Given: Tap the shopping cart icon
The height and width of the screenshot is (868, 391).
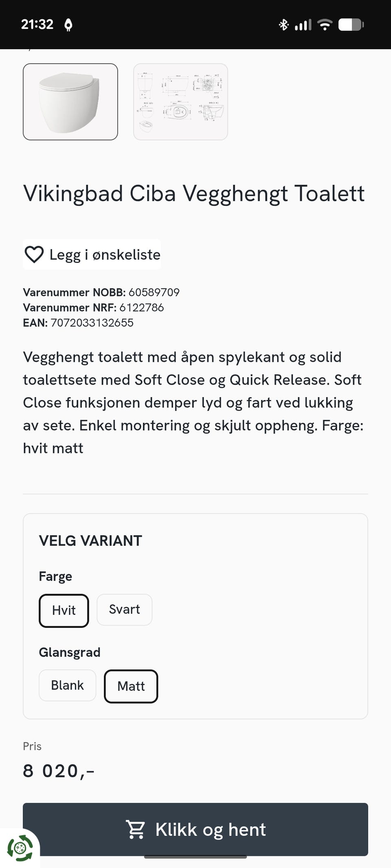Looking at the screenshot, I should [136, 829].
